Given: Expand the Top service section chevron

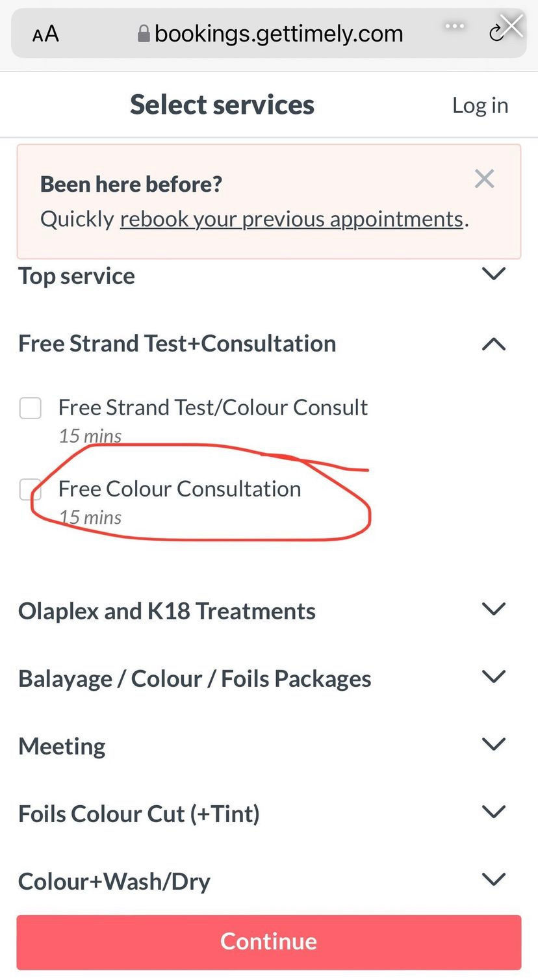Looking at the screenshot, I should (x=494, y=274).
